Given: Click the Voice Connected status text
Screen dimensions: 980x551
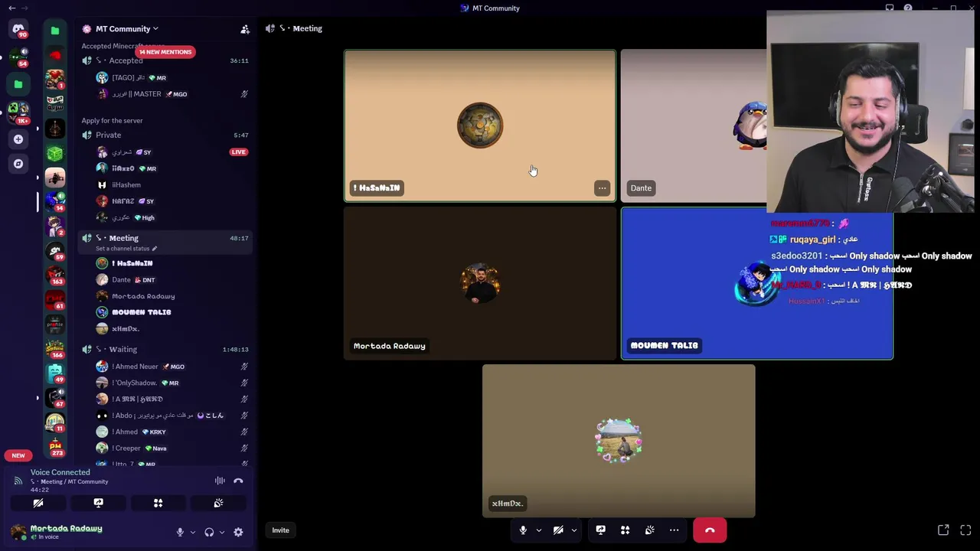Looking at the screenshot, I should pyautogui.click(x=60, y=472).
